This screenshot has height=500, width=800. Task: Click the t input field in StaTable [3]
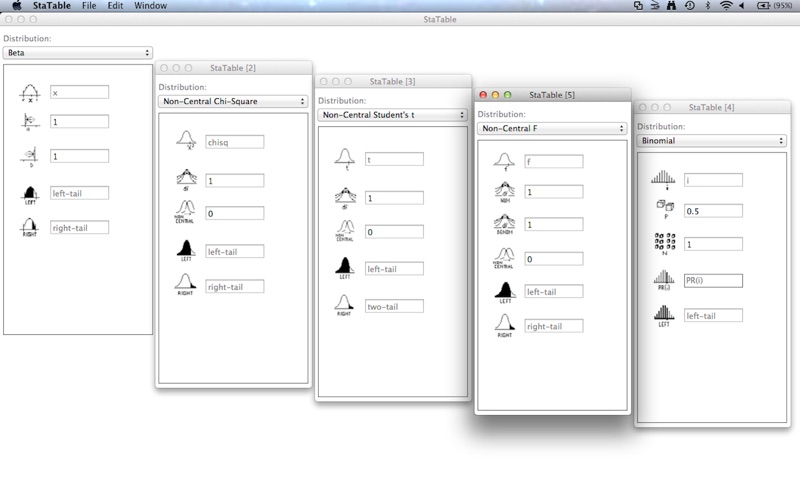pos(394,159)
